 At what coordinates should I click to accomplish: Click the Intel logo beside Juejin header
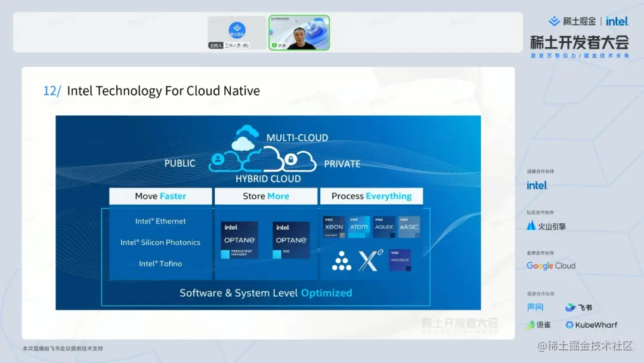point(617,21)
